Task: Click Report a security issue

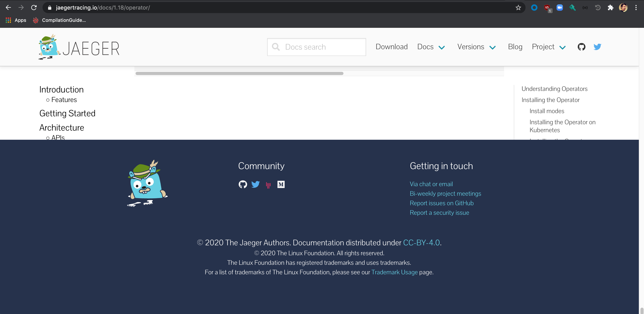Action: 439,213
